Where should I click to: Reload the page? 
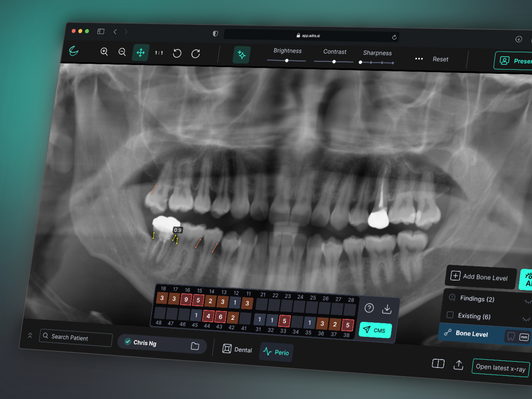coord(394,37)
